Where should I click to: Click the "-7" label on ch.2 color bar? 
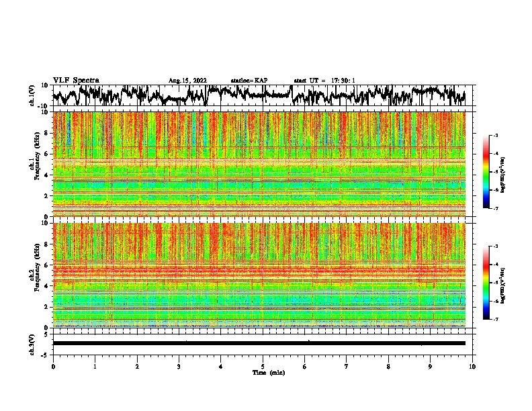pos(496,319)
